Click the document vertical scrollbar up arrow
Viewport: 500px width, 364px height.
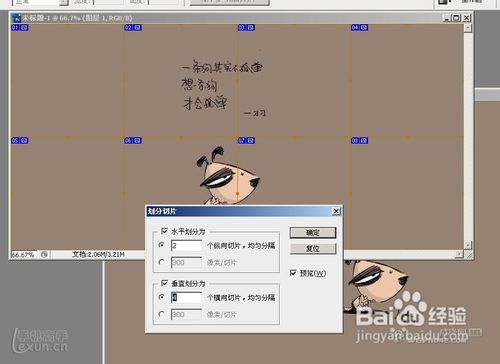pyautogui.click(x=468, y=28)
